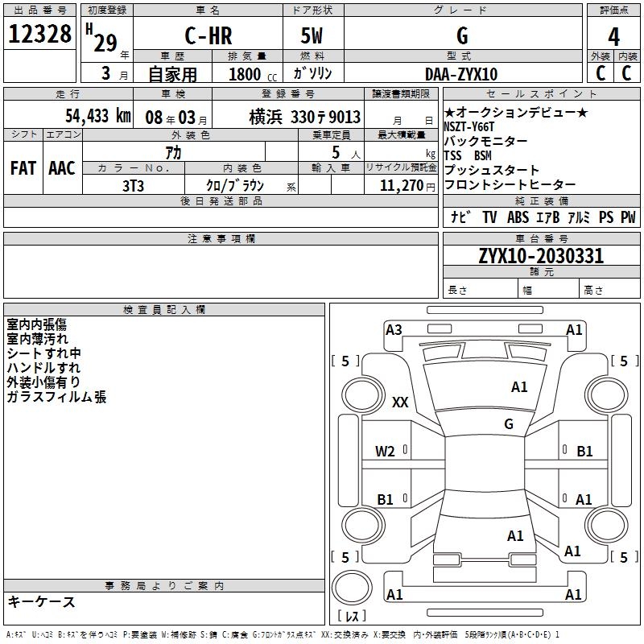Select interior color クロ/ブラウン
This screenshot has width=644, height=644.
pos(235,185)
